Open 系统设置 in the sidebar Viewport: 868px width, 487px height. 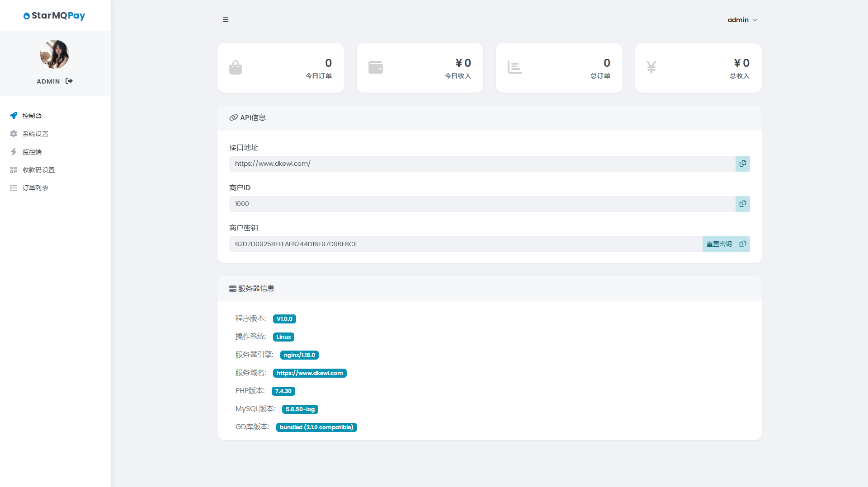pyautogui.click(x=35, y=134)
